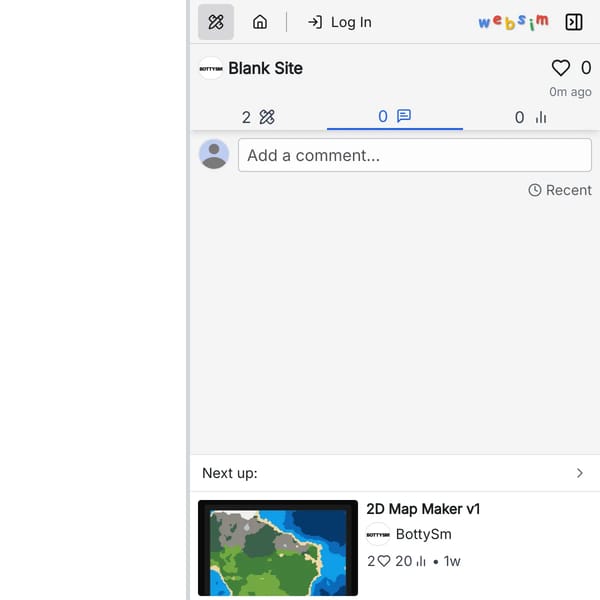Click the 20 views bar chart icon
This screenshot has width=600, height=600.
click(x=421, y=561)
